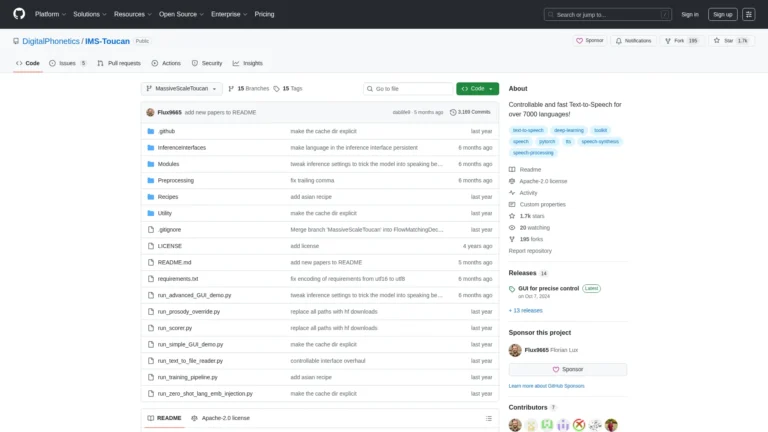Expand the green Code dropdown
This screenshot has width=768, height=432.
tap(477, 89)
